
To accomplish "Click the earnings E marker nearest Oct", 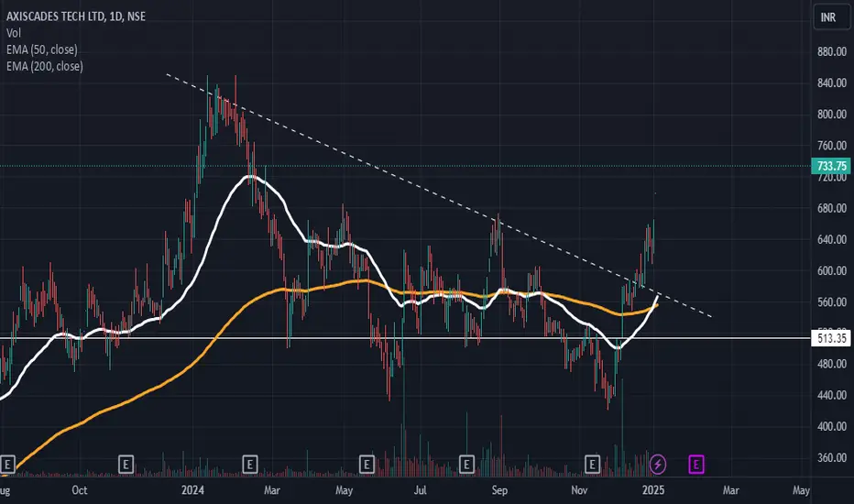I will pos(126,465).
